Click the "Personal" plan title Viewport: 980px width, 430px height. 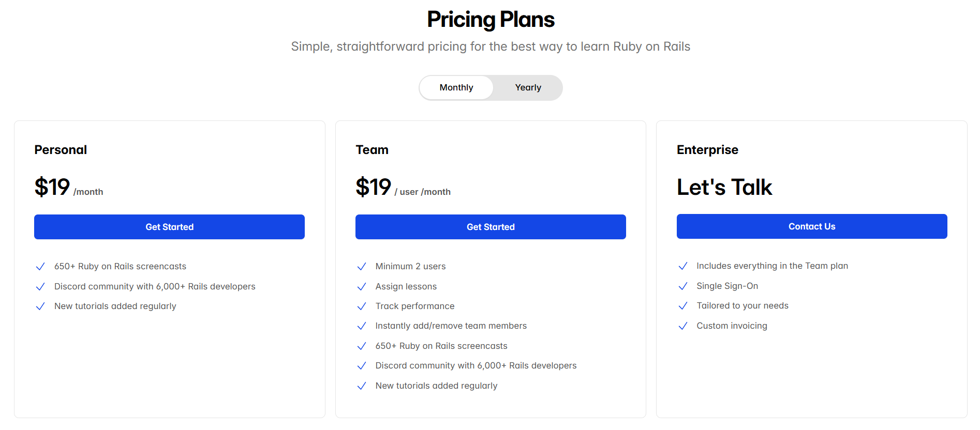point(61,150)
